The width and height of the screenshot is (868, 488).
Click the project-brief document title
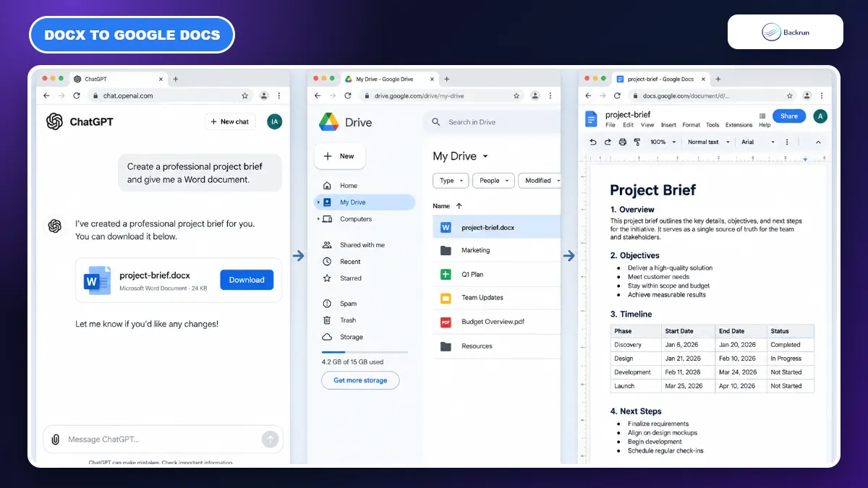click(x=628, y=114)
